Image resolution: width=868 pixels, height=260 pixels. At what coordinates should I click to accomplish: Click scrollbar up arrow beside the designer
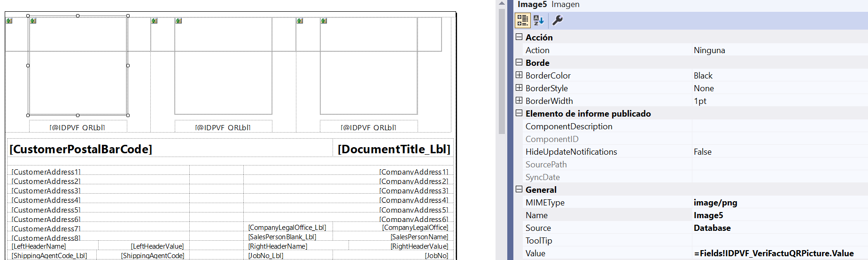pos(502,3)
